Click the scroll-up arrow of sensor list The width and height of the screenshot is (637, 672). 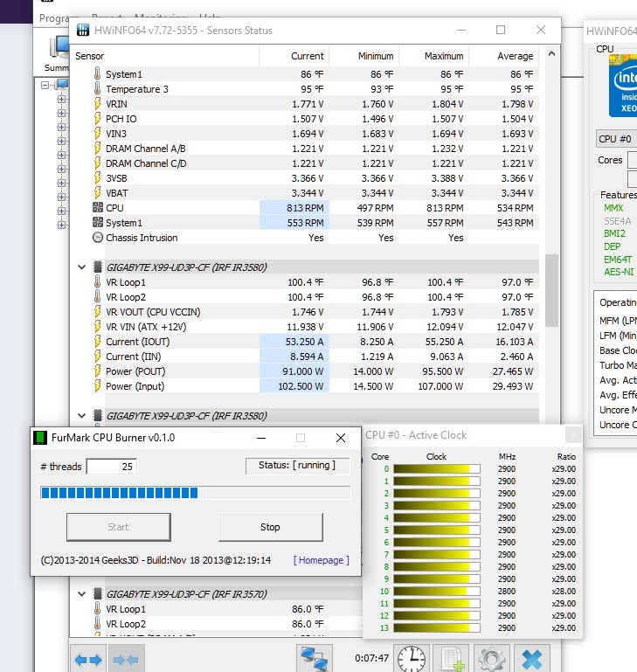(551, 54)
